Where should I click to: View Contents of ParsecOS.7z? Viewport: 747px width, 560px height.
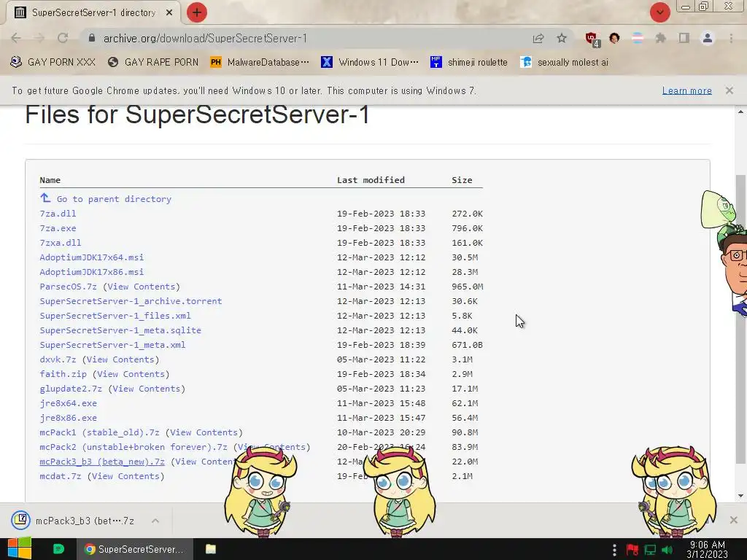pos(142,286)
